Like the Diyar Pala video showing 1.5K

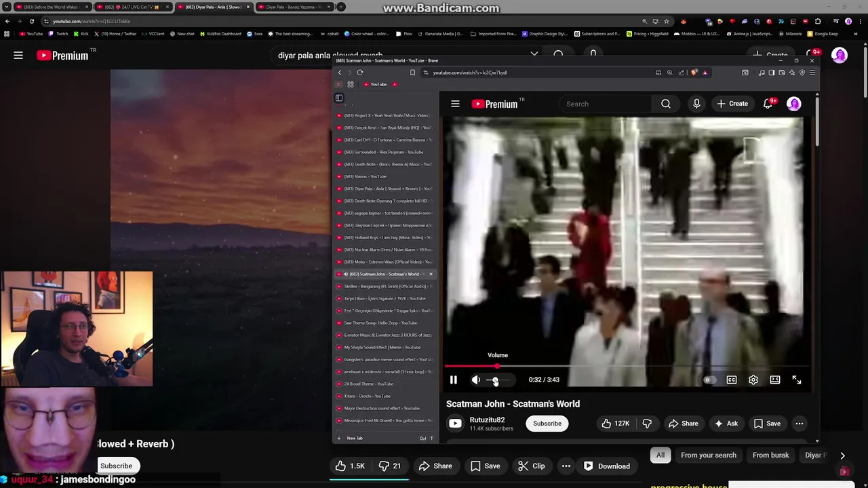point(350,466)
